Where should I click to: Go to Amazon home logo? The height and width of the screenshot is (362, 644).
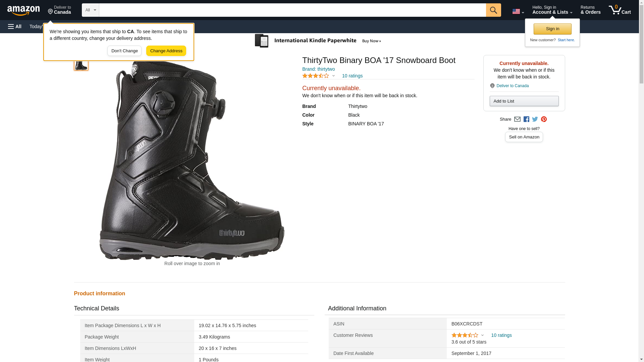[x=23, y=10]
